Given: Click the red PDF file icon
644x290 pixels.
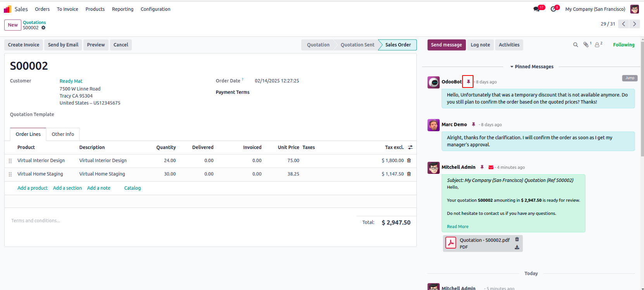Looking at the screenshot, I should tap(451, 243).
